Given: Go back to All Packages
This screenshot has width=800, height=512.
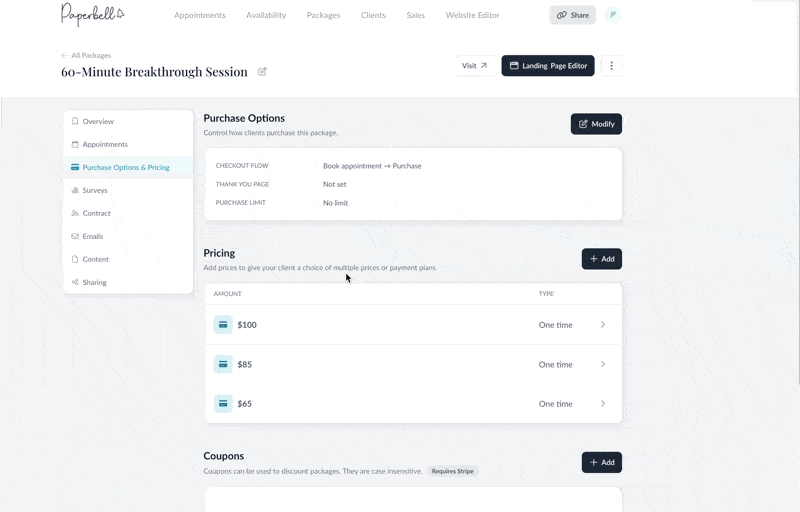Looking at the screenshot, I should click(x=86, y=55).
